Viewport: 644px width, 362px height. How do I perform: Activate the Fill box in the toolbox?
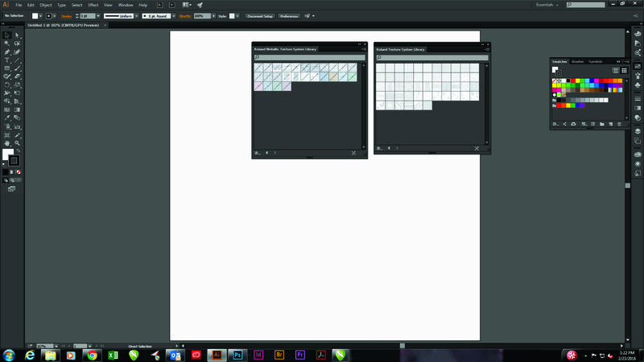click(7, 154)
